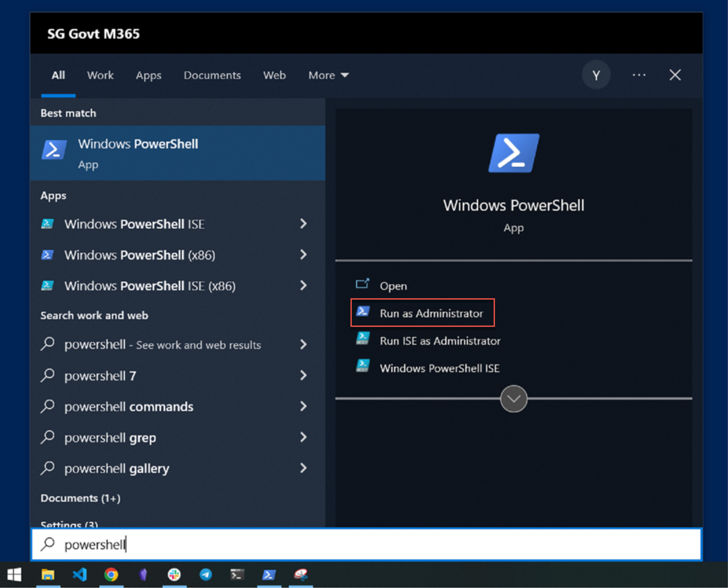Open Telegram from the taskbar
This screenshot has width=728, height=588.
[206, 575]
